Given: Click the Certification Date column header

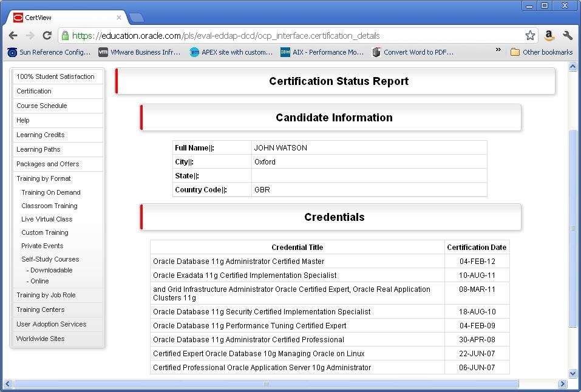Looking at the screenshot, I should click(x=477, y=248).
